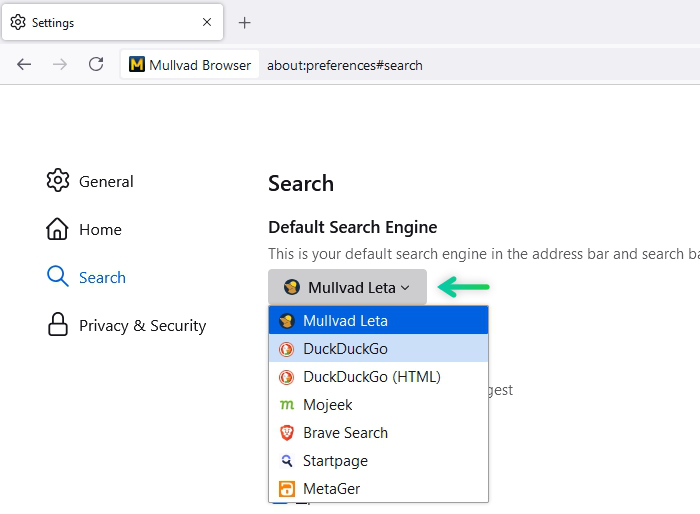Screen dimensions: 700x514
Task: Choose Mullvad Leta in the dropdown list
Action: pyautogui.click(x=379, y=321)
